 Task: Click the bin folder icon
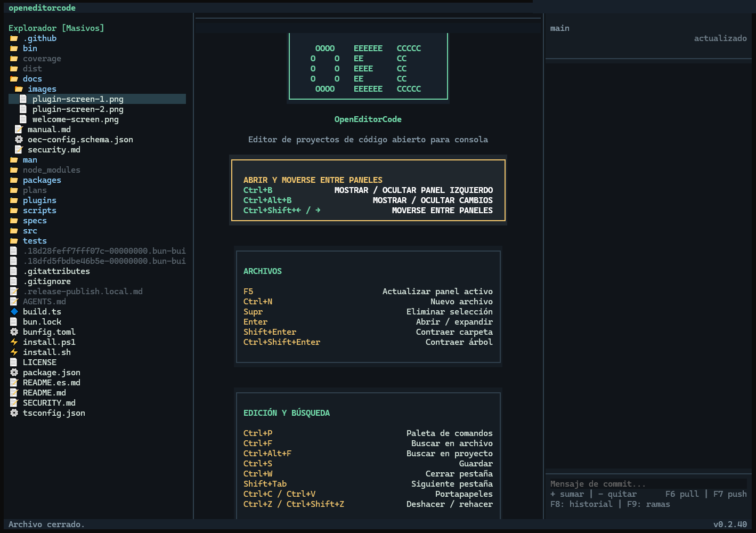point(14,49)
